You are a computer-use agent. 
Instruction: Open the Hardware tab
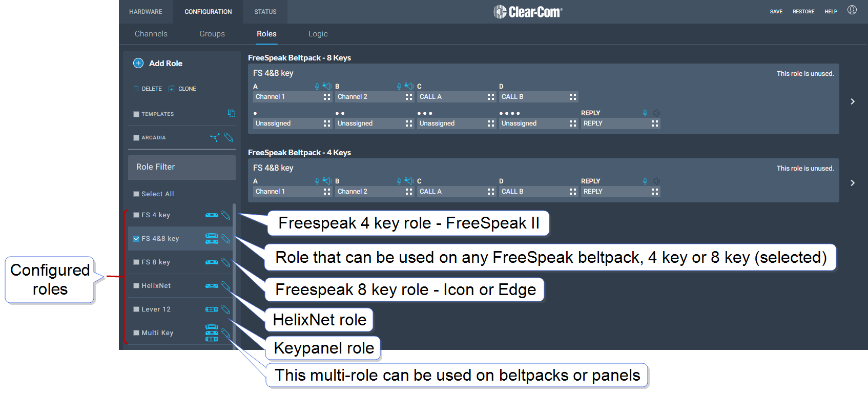[146, 12]
